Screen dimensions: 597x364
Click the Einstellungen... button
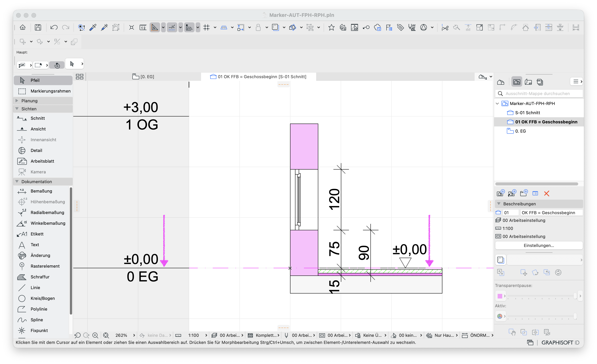(539, 245)
